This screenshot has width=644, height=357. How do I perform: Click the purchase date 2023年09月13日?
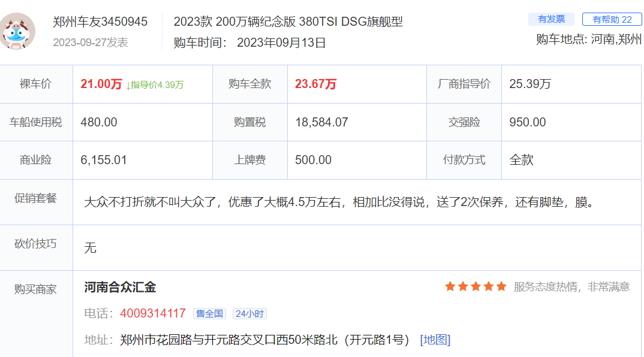(x=281, y=43)
